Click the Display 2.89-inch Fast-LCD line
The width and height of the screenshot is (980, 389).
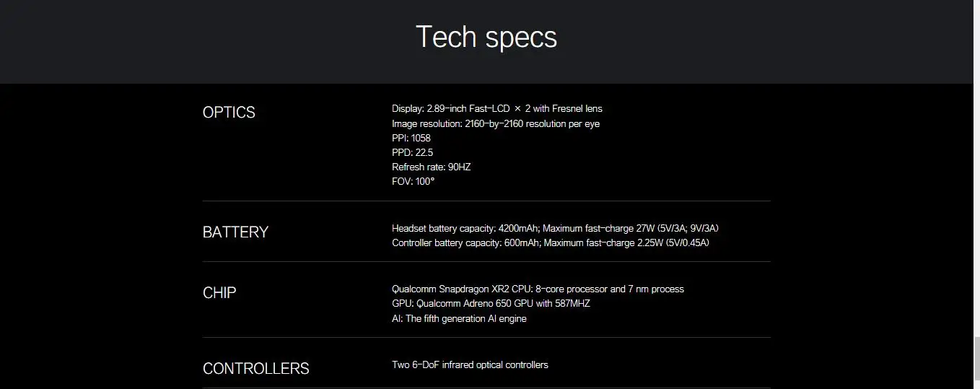pyautogui.click(x=496, y=109)
